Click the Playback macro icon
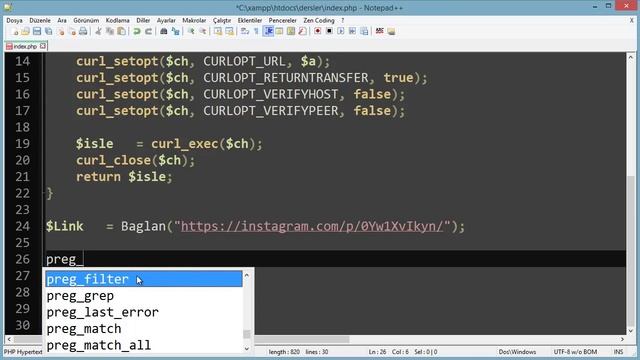This screenshot has width=640, height=360. coord(341,31)
